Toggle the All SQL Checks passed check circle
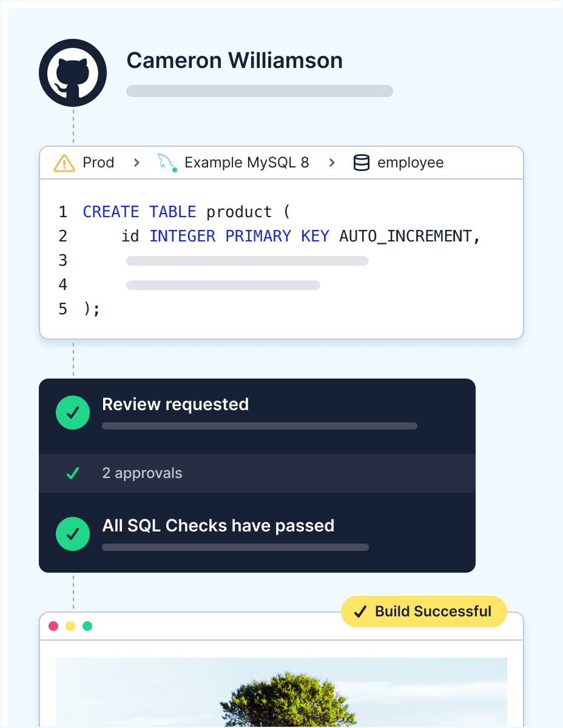563x728 pixels. pos(73,534)
